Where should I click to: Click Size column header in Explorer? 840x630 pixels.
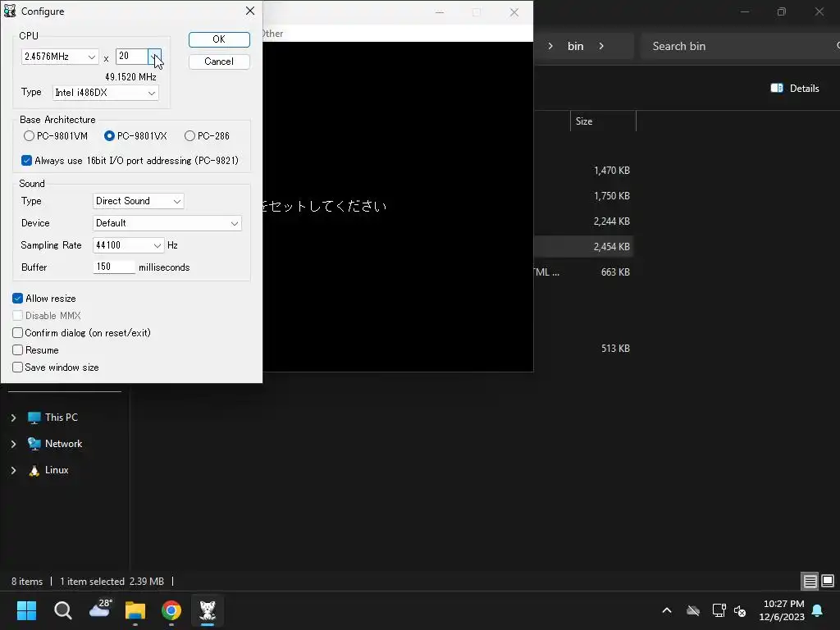pos(603,121)
